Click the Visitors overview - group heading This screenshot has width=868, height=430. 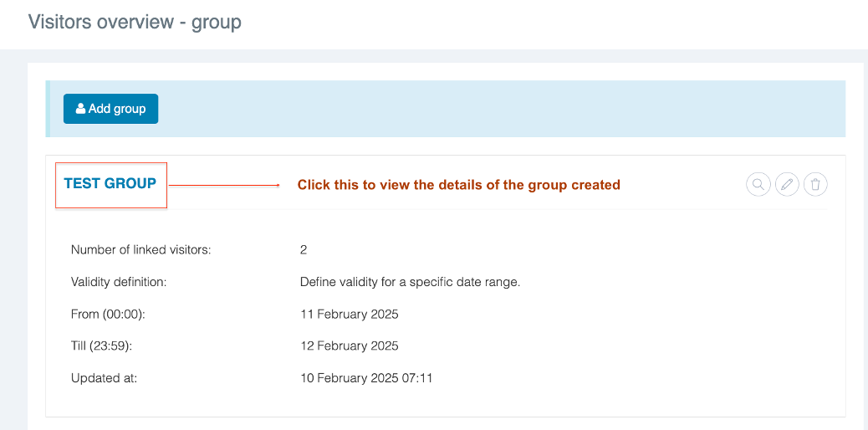click(135, 22)
